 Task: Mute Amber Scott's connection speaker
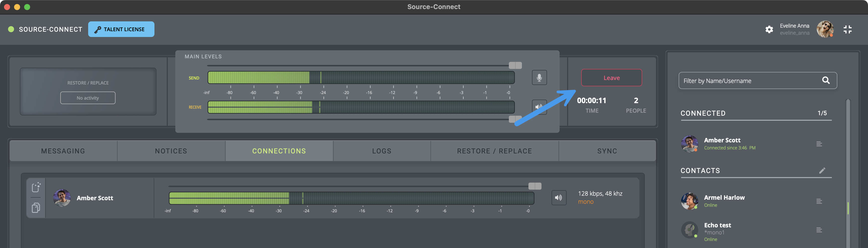(x=558, y=198)
